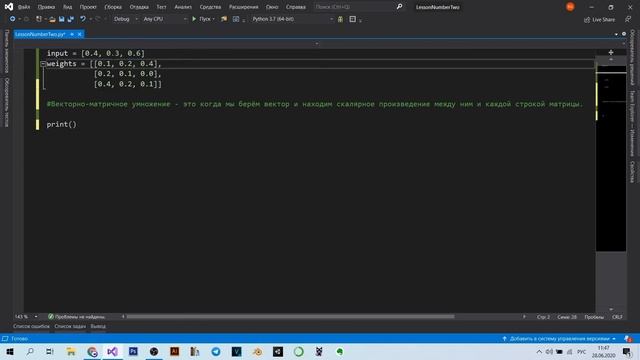Image resolution: width=640 pixels, height=360 pixels.
Task: Open the Правка menu
Action: pyautogui.click(x=46, y=7)
